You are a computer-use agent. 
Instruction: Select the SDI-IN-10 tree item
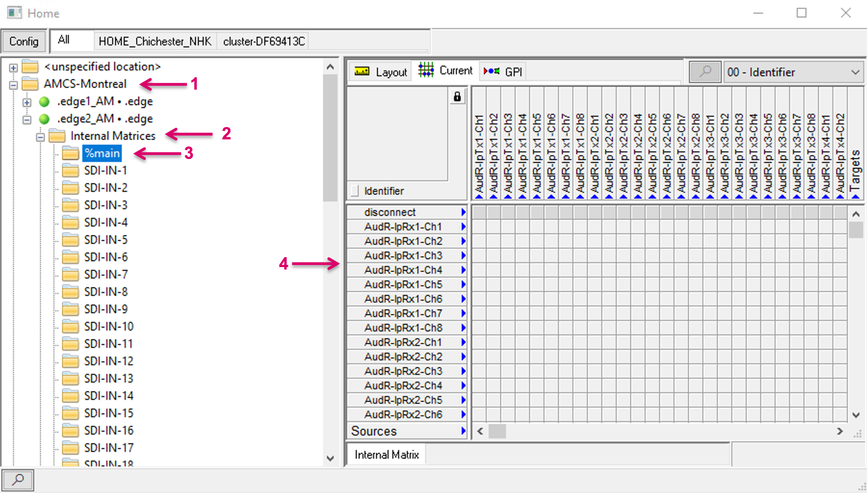pyautogui.click(x=109, y=326)
